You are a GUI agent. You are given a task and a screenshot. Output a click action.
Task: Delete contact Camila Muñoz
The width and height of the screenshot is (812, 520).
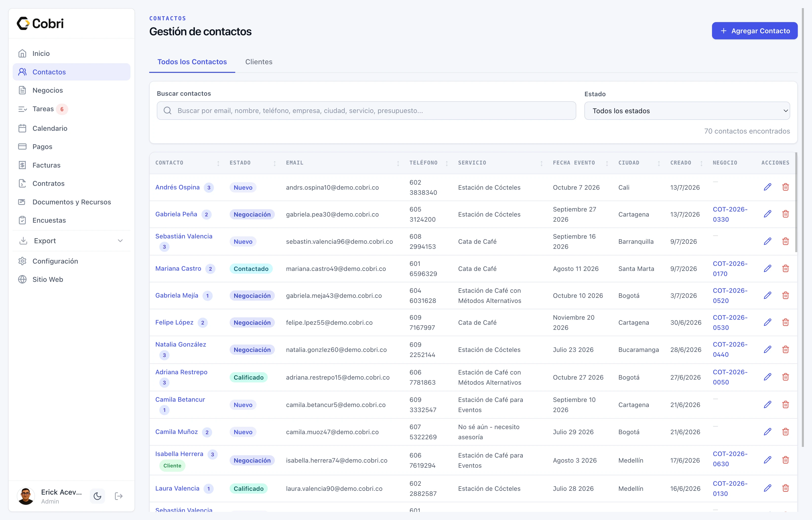[785, 432]
